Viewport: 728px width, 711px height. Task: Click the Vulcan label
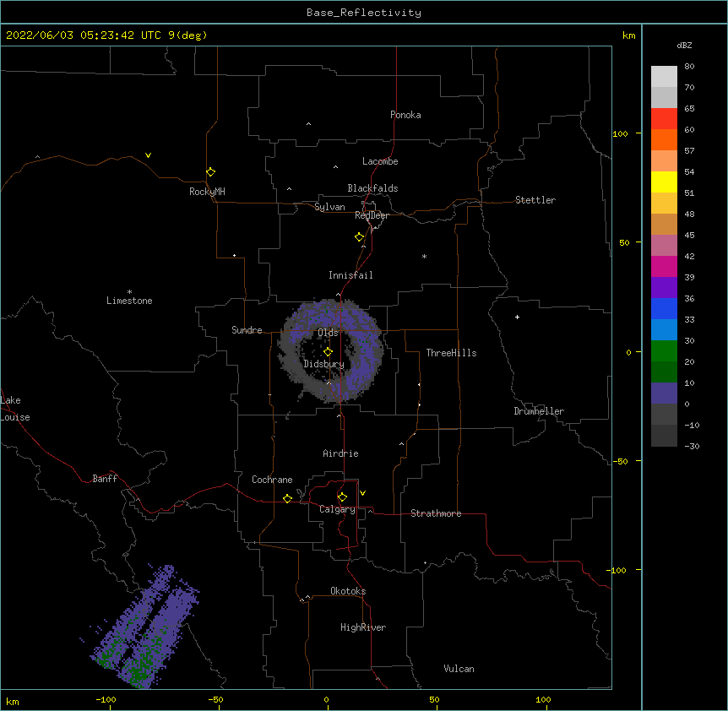coord(459,669)
